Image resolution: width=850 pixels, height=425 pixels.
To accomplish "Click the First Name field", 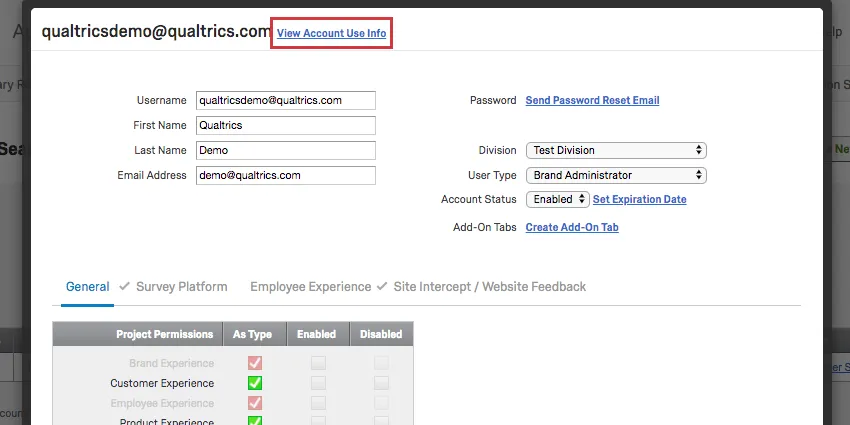I will coord(285,125).
